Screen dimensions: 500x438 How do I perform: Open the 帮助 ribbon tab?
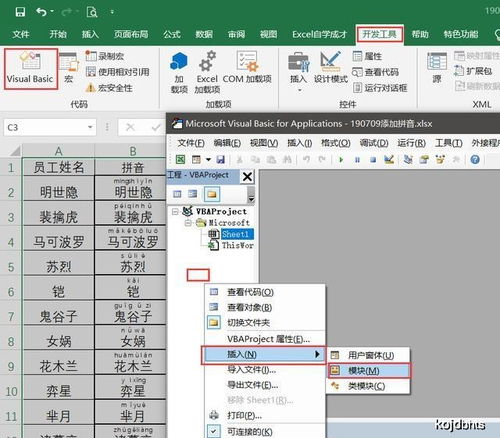[420, 34]
